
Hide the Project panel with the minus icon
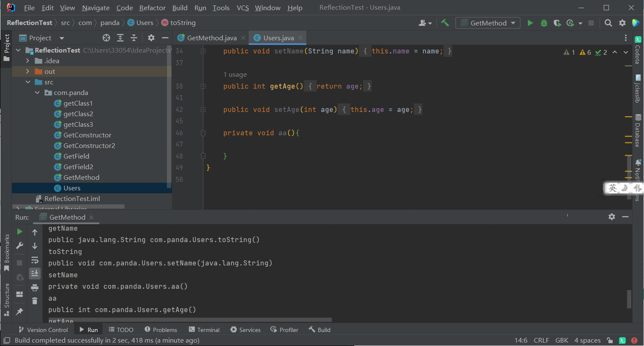tap(165, 38)
